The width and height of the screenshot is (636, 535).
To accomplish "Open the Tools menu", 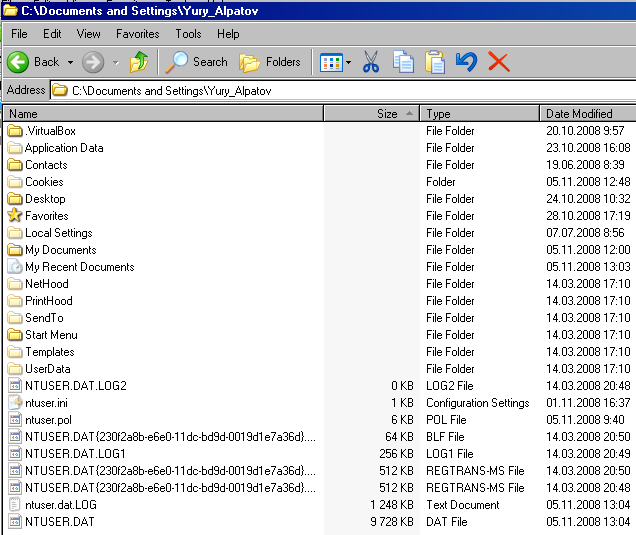I will click(188, 34).
